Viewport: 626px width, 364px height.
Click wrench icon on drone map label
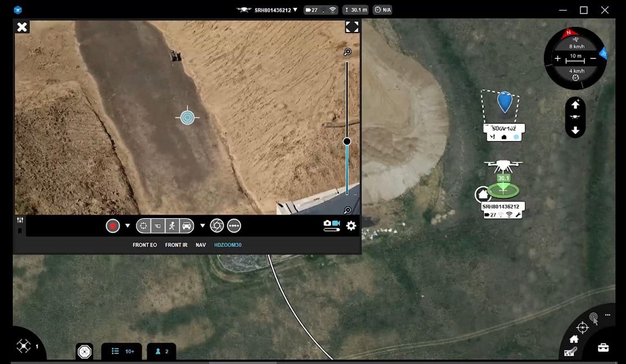(x=518, y=215)
